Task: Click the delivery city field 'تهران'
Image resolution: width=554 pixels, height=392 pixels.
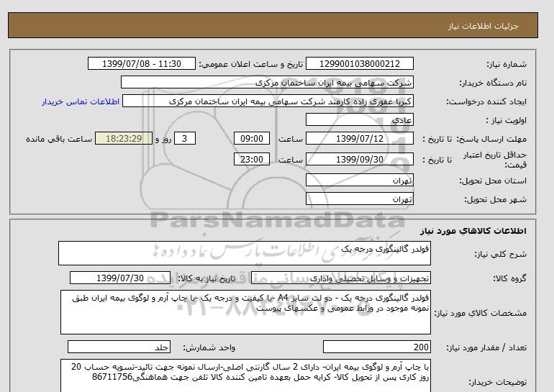Action: pos(359,199)
